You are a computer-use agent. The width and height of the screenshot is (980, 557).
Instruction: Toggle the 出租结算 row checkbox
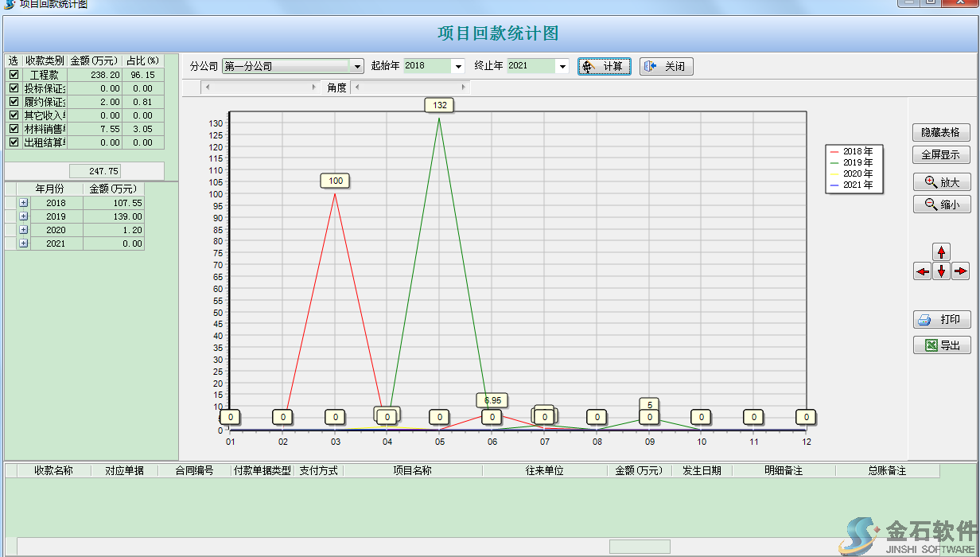tap(14, 142)
